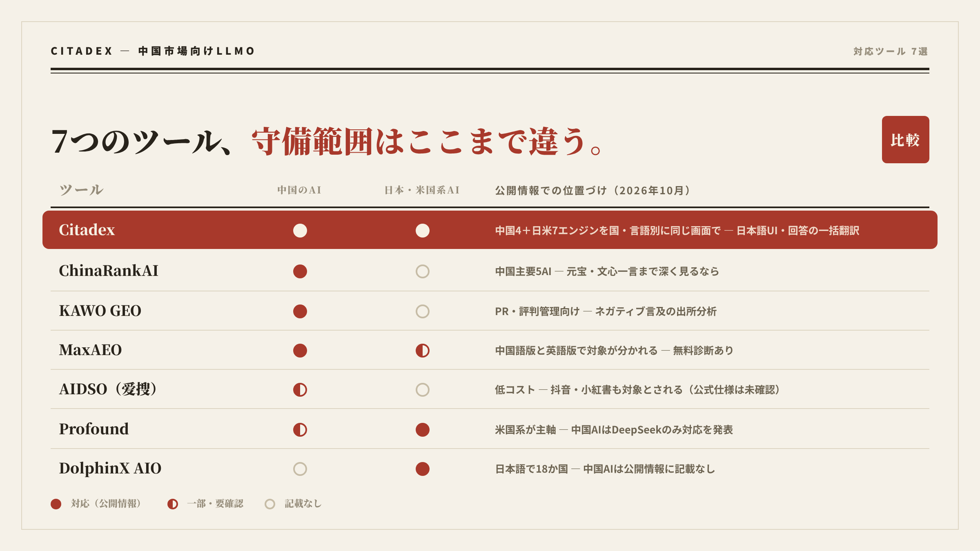Click the red 比較 badge

[905, 140]
